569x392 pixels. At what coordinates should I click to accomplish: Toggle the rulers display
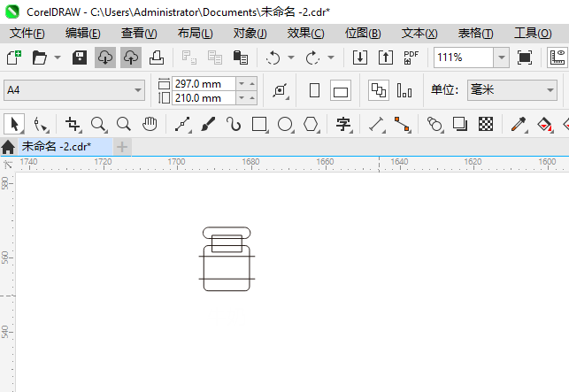pos(557,58)
